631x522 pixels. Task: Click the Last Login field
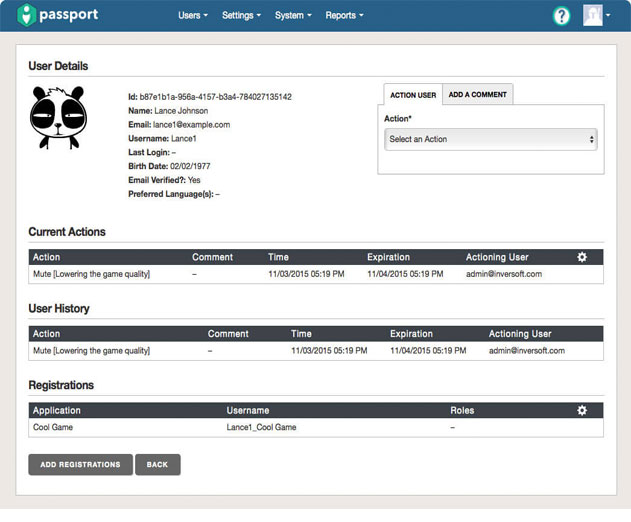pos(152,153)
